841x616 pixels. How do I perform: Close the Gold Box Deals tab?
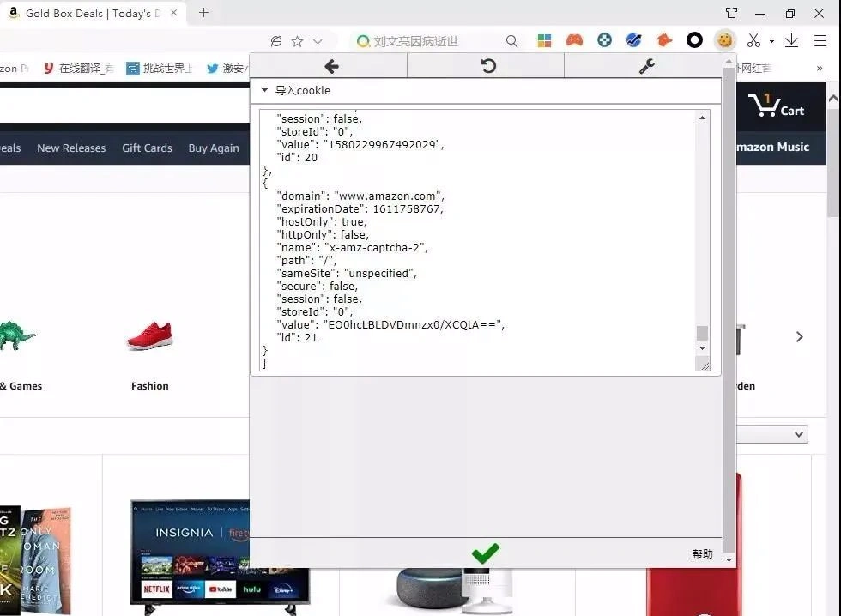[x=173, y=13]
